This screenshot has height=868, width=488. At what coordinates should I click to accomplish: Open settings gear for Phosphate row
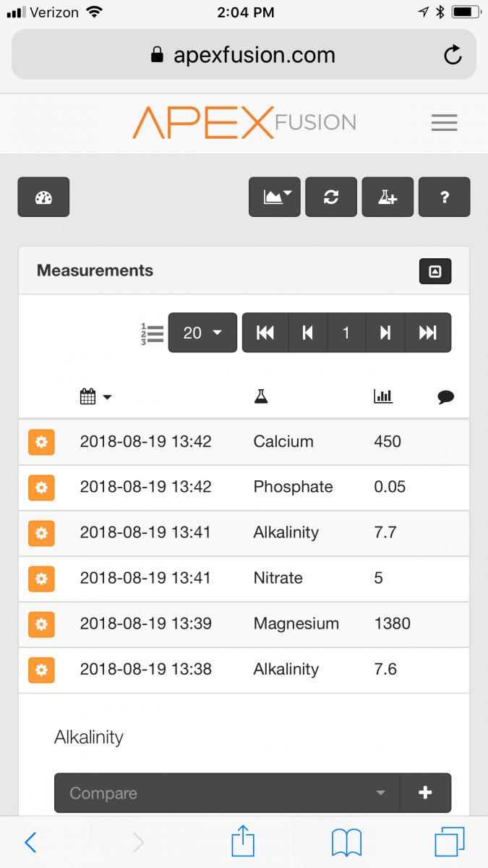point(41,488)
